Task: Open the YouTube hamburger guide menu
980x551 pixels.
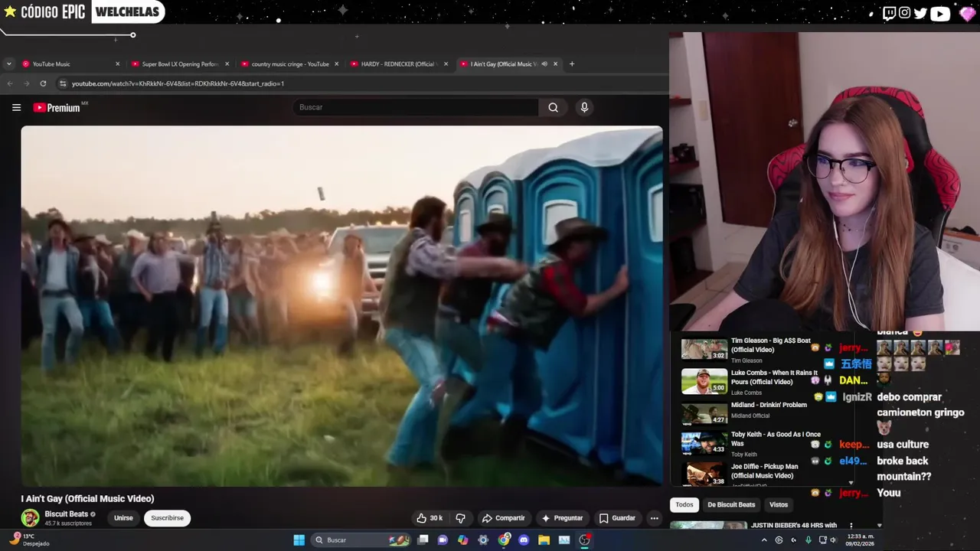Action: point(16,107)
